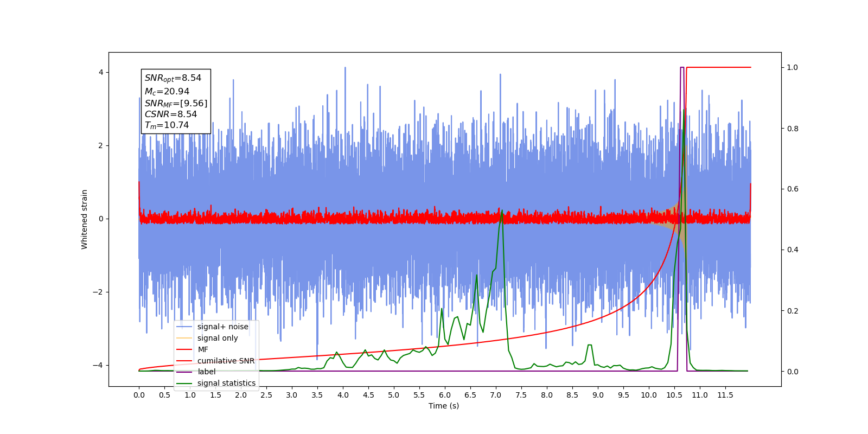The height and width of the screenshot is (434, 868).
Task: Click the x-axis tick label 7.0
Action: coord(496,395)
